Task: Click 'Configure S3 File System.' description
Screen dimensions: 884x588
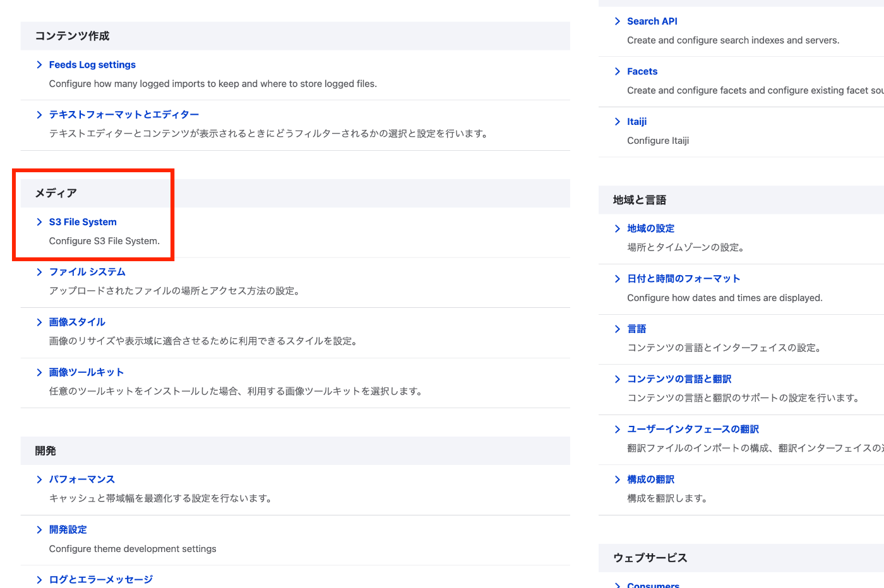Action: [104, 241]
